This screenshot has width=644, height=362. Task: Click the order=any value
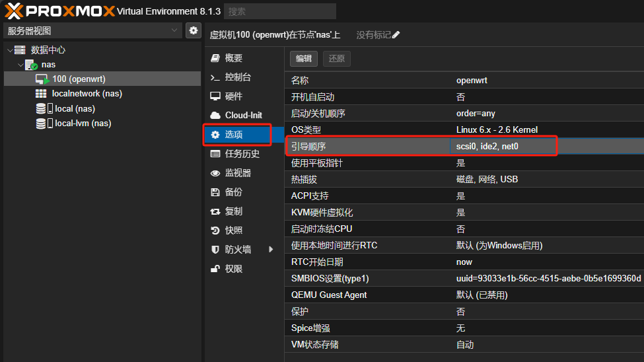pyautogui.click(x=476, y=114)
